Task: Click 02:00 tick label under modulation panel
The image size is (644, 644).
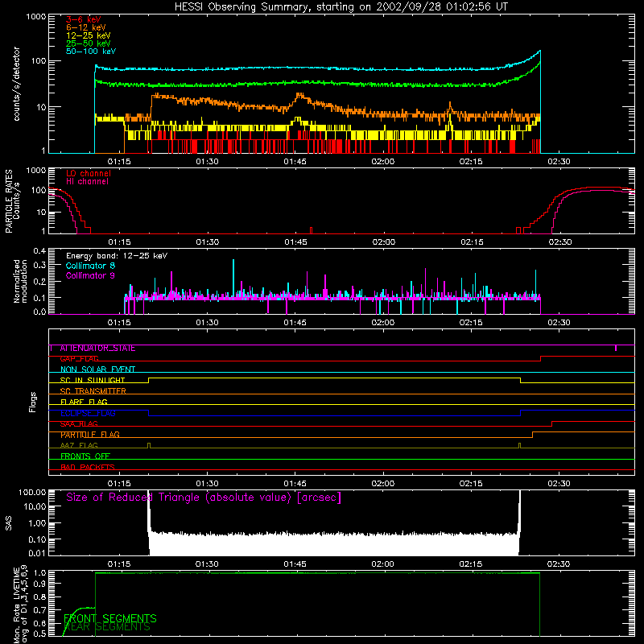Action: pos(383,323)
